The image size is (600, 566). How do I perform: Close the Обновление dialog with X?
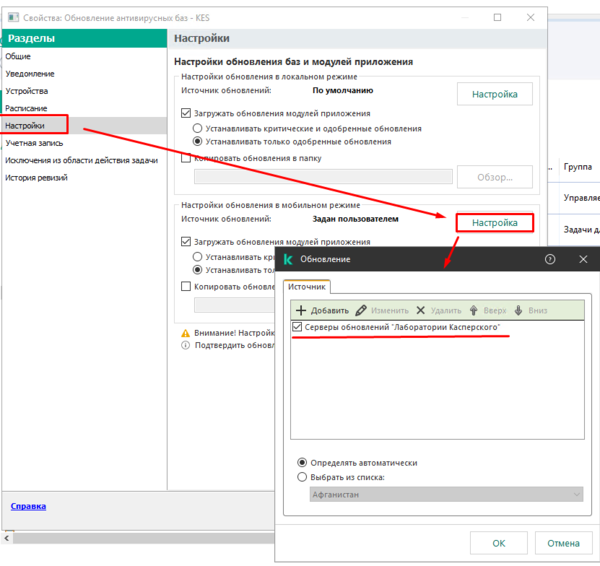[x=583, y=259]
